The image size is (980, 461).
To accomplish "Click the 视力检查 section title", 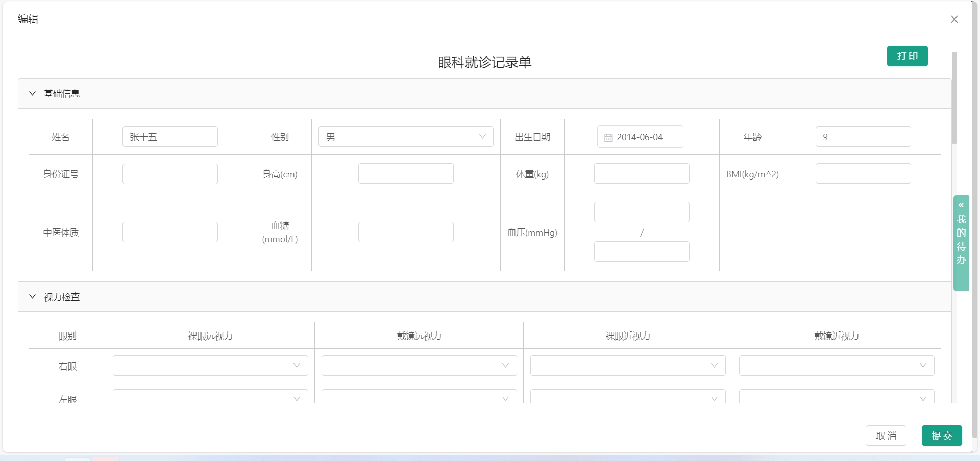I will click(x=62, y=297).
